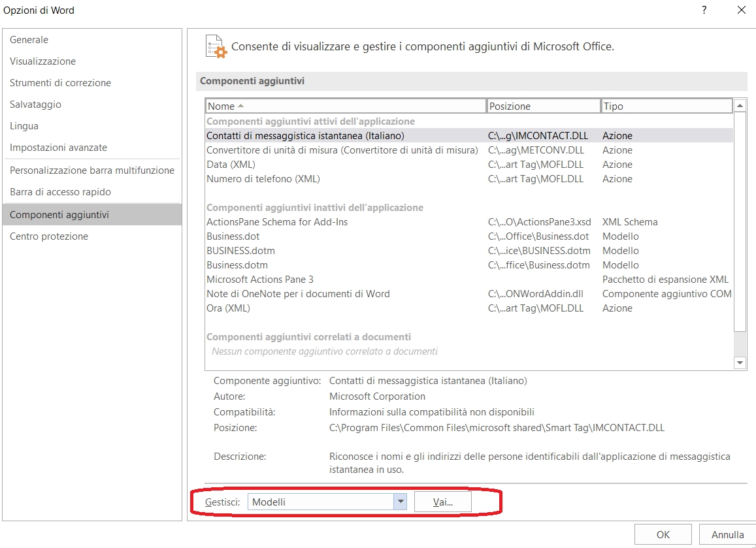Sort list by Nome column header
Image resolution: width=756 pixels, height=548 pixels.
point(346,106)
